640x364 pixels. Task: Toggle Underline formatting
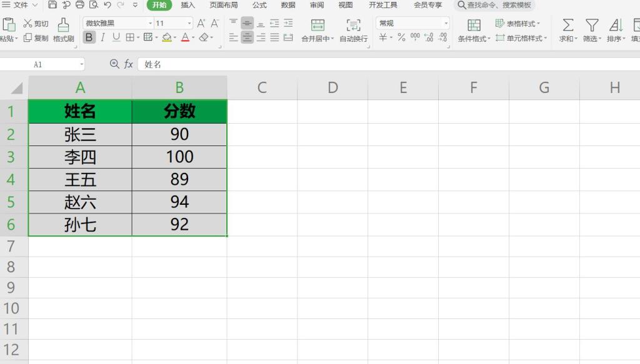point(116,37)
